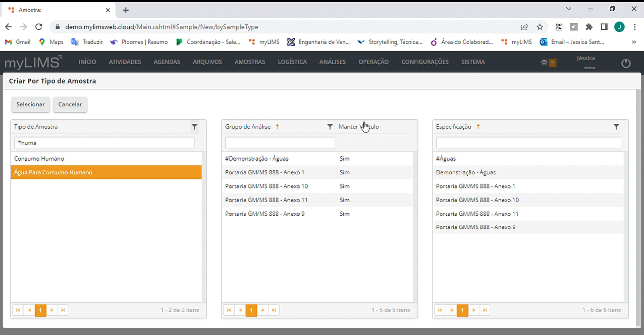Open the filter icon for Tipo de Amostra

coord(194,127)
